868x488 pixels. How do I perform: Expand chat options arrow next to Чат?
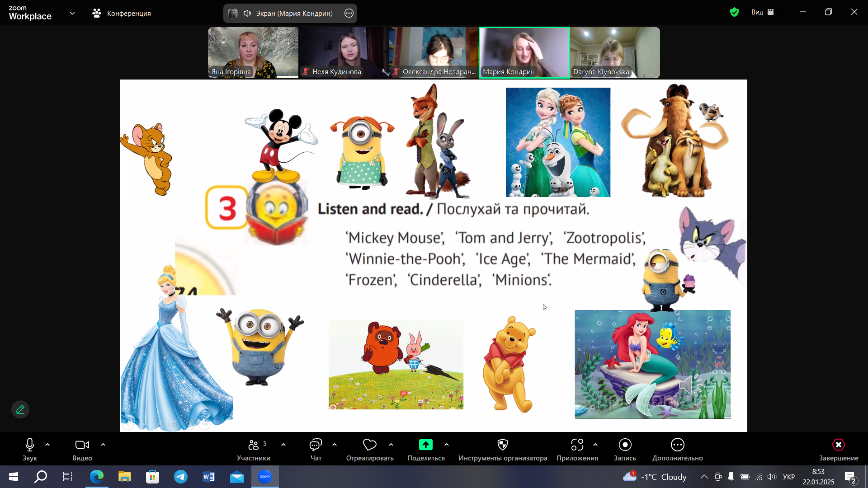coord(335,445)
